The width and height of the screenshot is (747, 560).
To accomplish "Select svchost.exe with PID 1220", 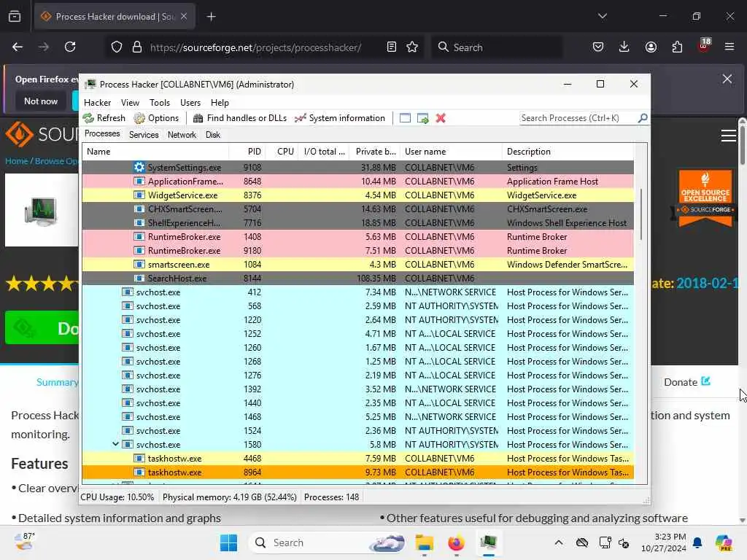I will (357, 320).
